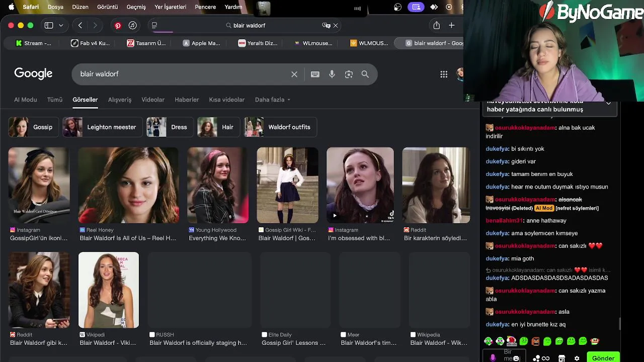Open Google on-screen keyboard icon

pyautogui.click(x=315, y=74)
